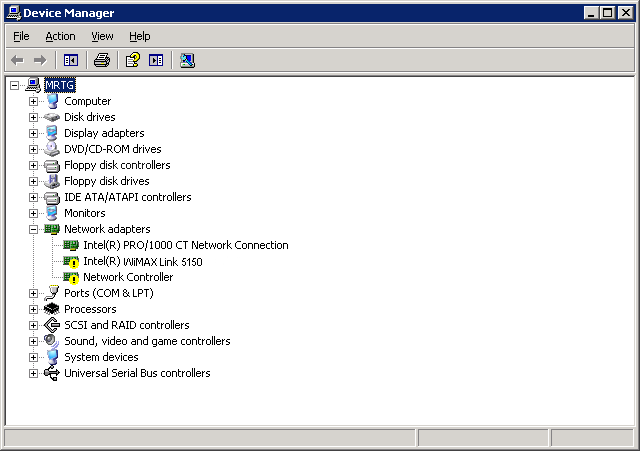The image size is (640, 451).
Task: Click the Ports (COM & LPT) plug icon
Action: click(x=52, y=293)
